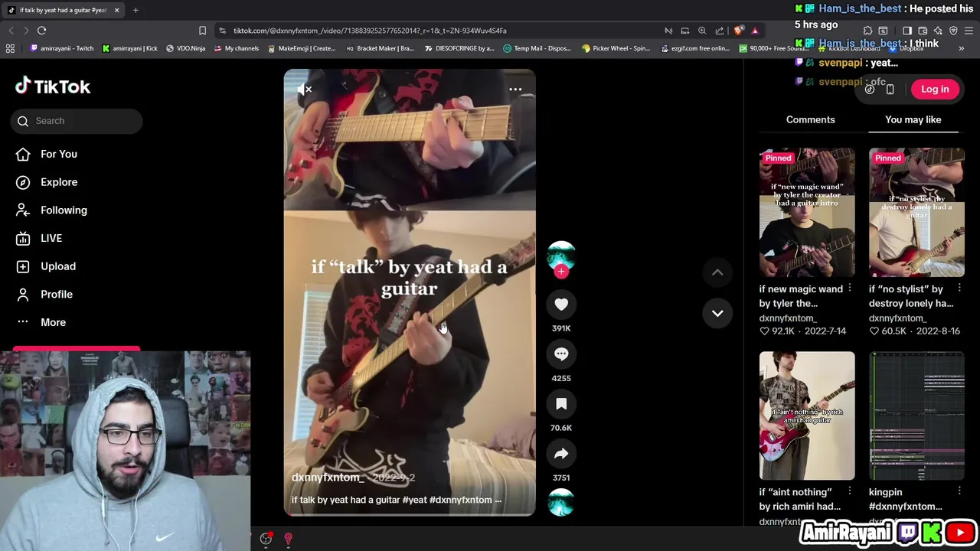Click the browser back arrow
Viewport: 980px width, 551px height.
click(x=11, y=31)
